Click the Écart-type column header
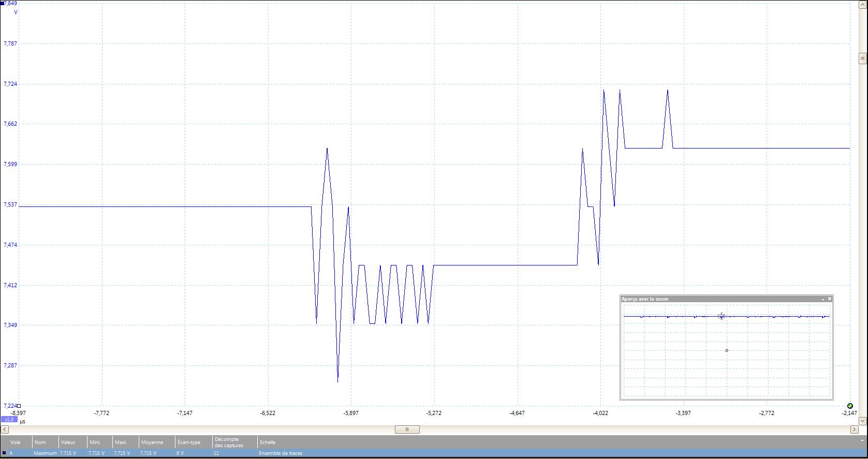 [188, 442]
